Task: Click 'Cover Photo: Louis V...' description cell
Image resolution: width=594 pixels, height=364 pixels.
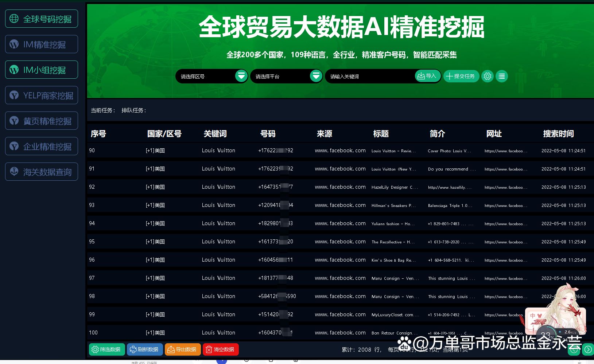Action: tap(449, 151)
